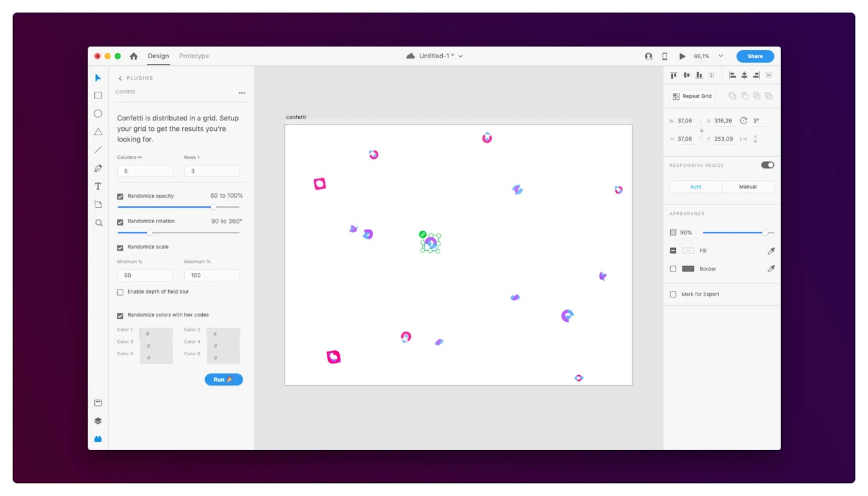The height and width of the screenshot is (496, 868).
Task: Go back to Plugins list
Action: (120, 78)
